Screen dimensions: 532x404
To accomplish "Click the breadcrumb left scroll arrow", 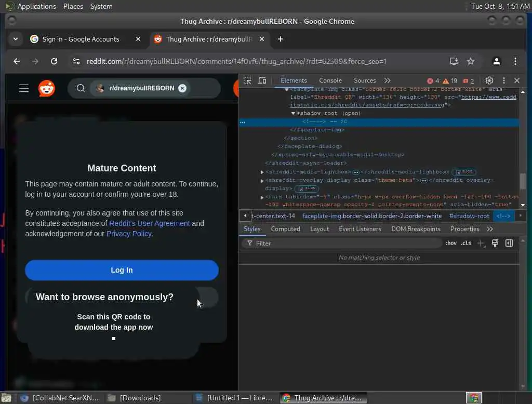I will pyautogui.click(x=245, y=216).
